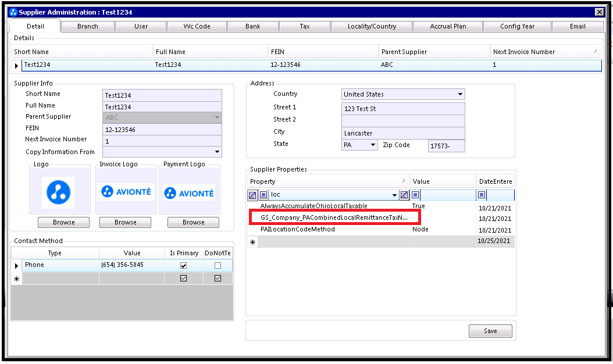Image resolution: width=613 pixels, height=364 pixels.
Task: Save the supplier changes
Action: (490, 331)
